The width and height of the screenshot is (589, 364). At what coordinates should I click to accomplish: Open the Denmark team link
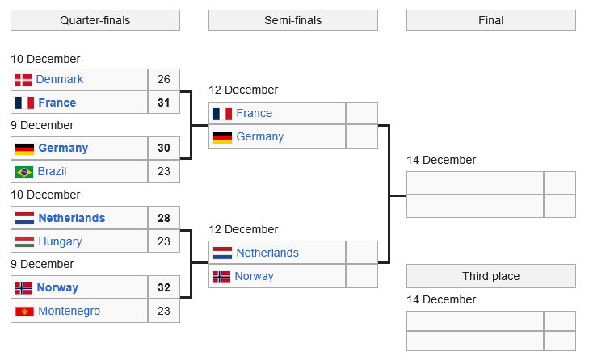59,79
